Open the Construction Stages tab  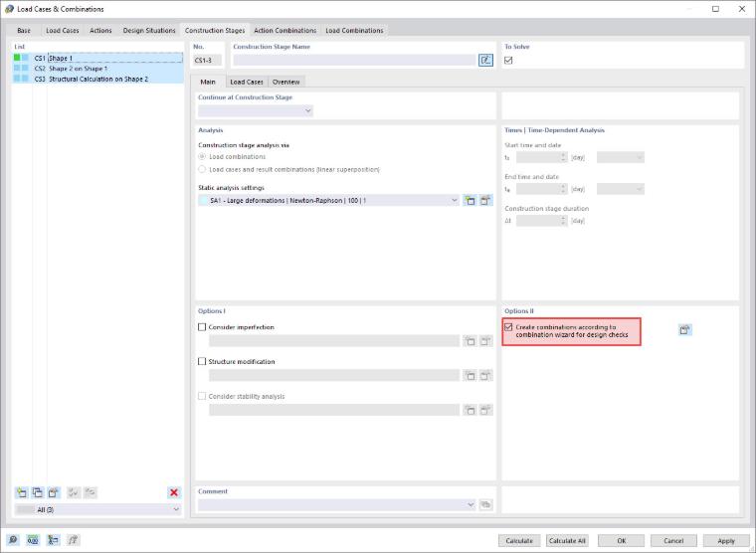(215, 31)
